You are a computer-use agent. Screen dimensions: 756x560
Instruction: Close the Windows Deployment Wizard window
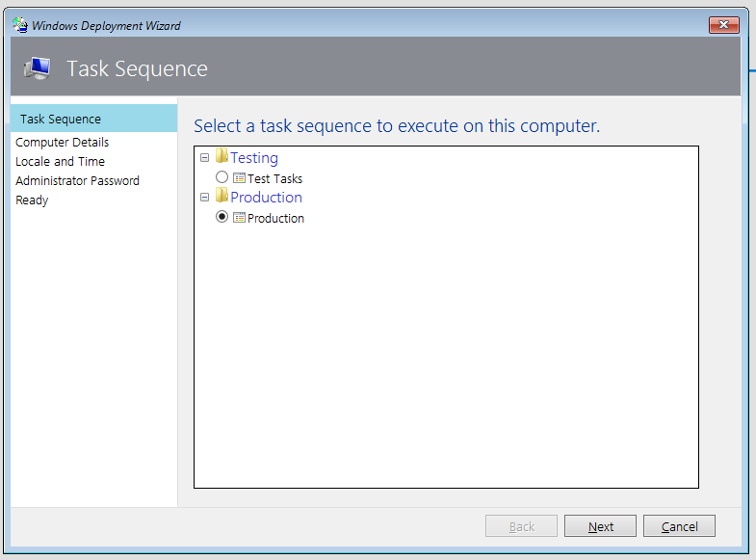pos(723,25)
